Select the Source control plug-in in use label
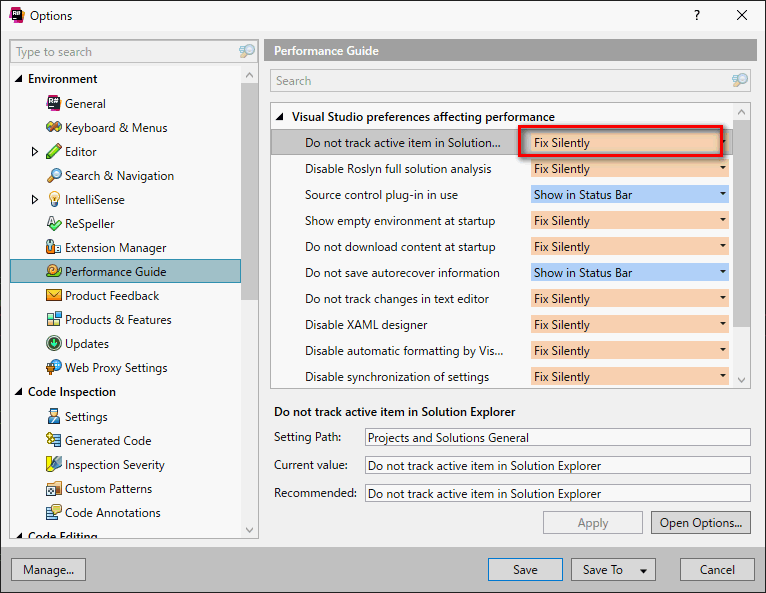Viewport: 766px width, 593px height. tap(381, 194)
